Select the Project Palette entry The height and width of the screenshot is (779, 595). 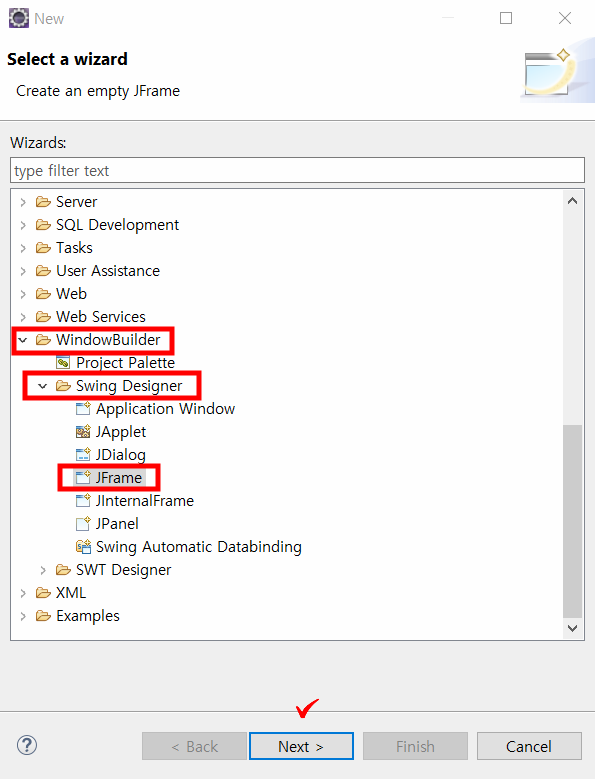tap(125, 363)
